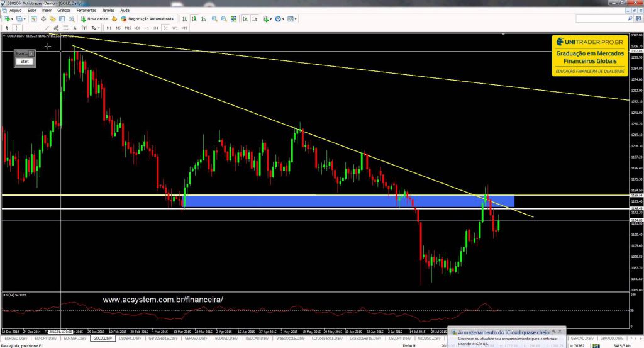Screen dimensions: 644x348
Task: Expand the templates dropdown arrow
Action: [x=296, y=19]
